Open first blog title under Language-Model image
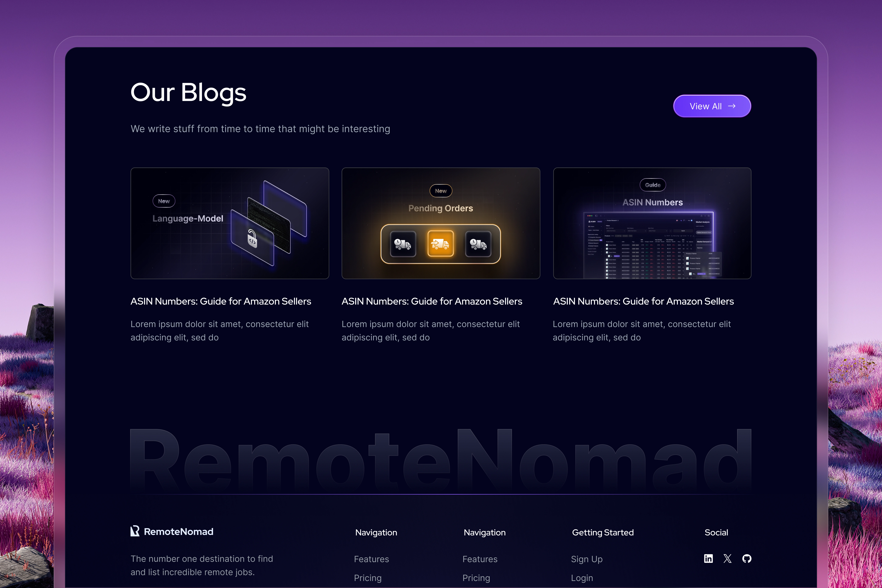The image size is (882, 588). (220, 301)
